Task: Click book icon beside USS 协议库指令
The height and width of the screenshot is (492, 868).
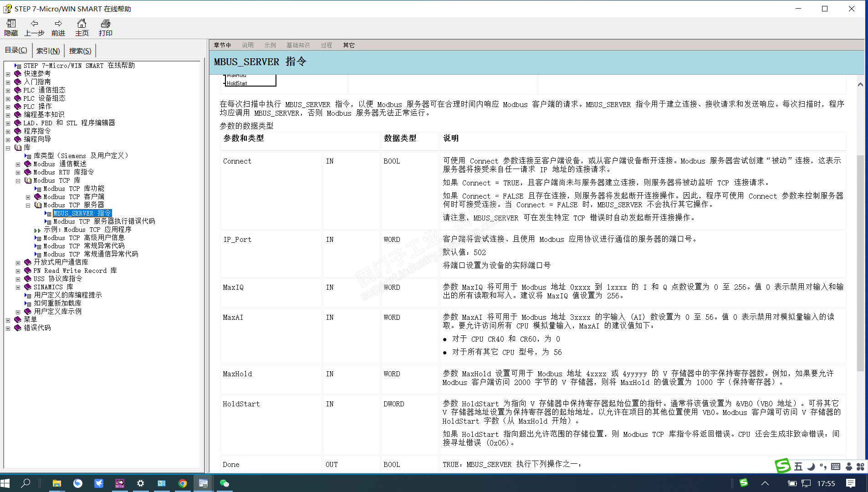Action: point(28,279)
